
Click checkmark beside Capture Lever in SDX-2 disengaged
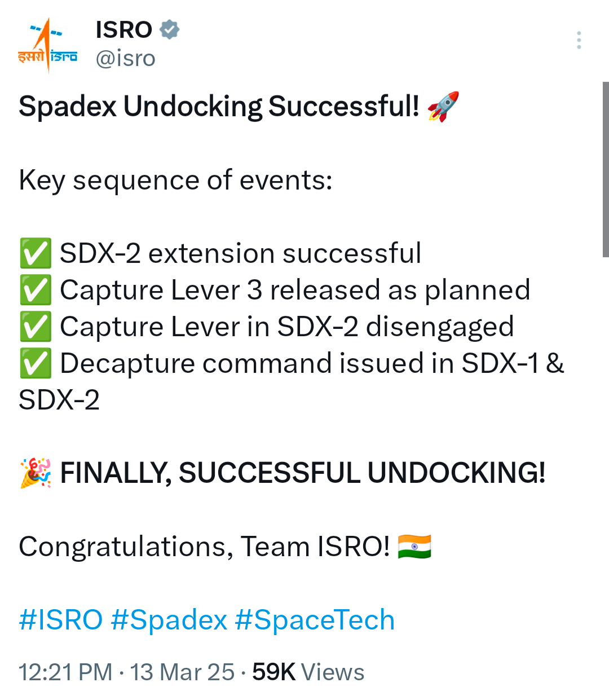pos(36,327)
